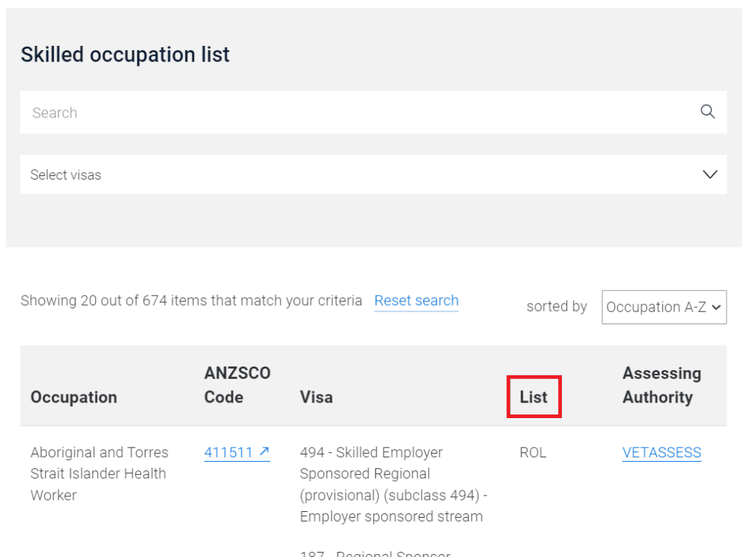756x557 pixels.
Task: Click the highlighted List column header
Action: (534, 397)
